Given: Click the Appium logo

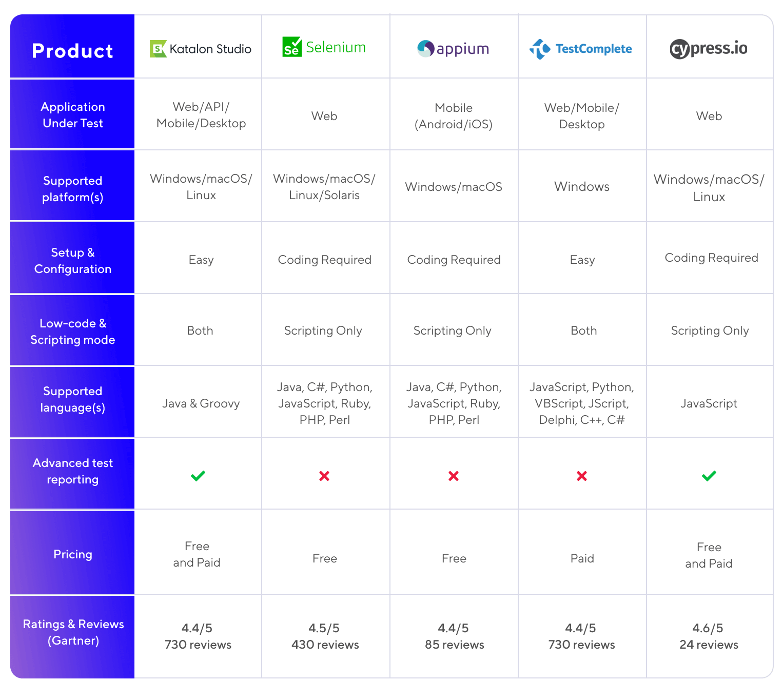Looking at the screenshot, I should (x=453, y=49).
